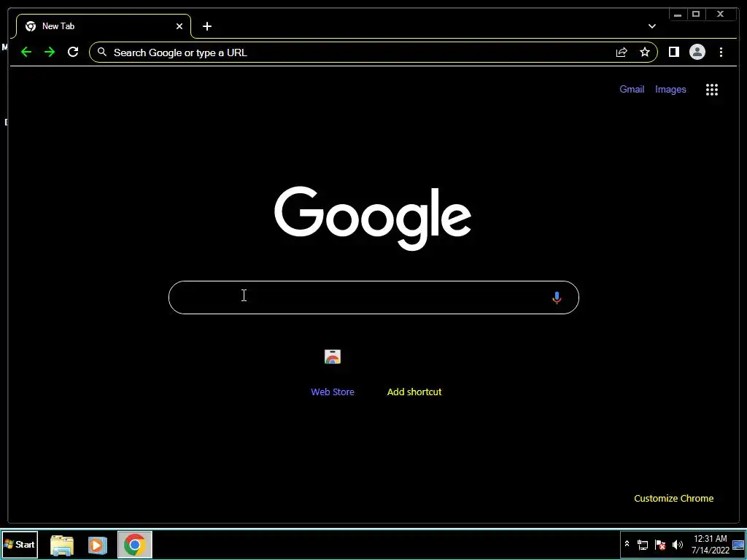This screenshot has height=560, width=747.
Task: Minimize the Chrome window
Action: [678, 15]
